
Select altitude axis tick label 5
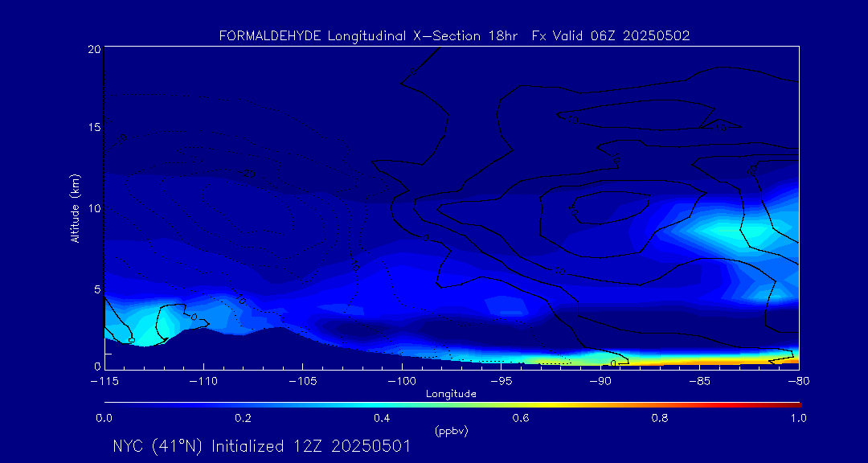(x=96, y=289)
